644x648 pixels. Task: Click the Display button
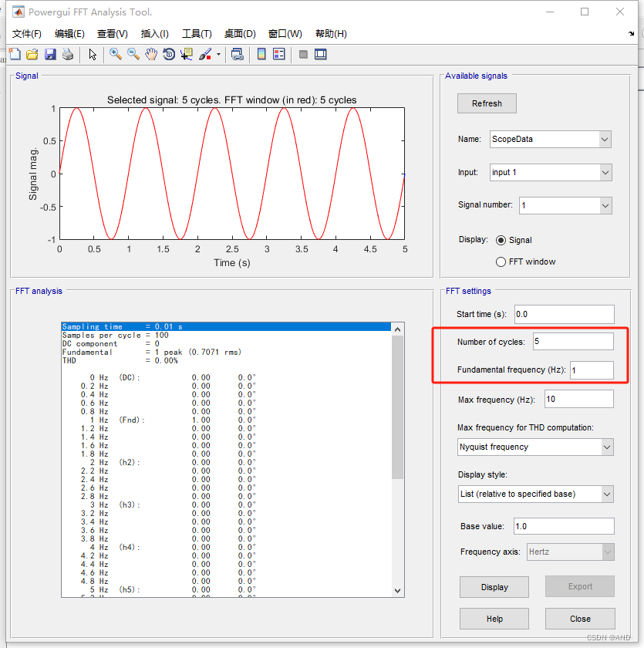494,587
